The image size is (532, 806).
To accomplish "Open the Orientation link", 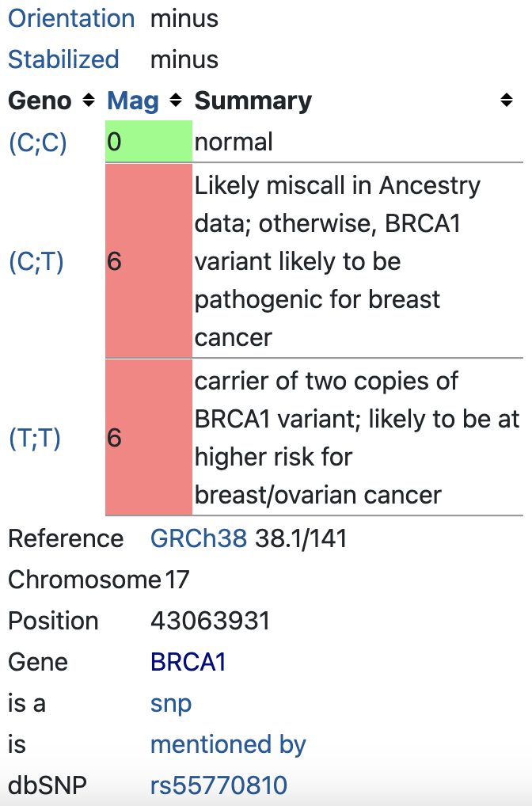I will (x=71, y=18).
